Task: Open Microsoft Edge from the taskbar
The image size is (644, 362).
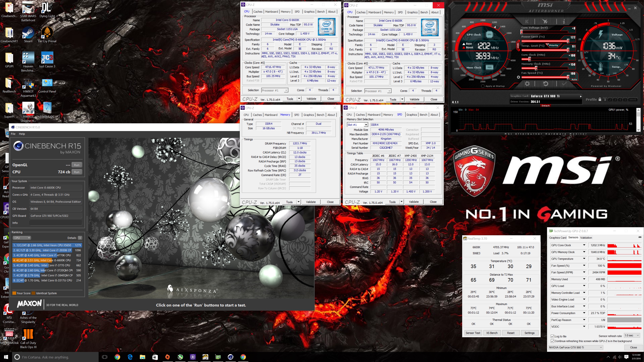Action: pos(130,357)
